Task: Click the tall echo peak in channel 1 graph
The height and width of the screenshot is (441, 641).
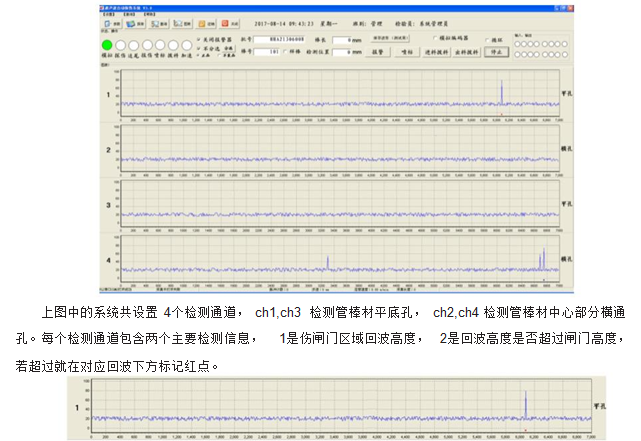Action: [502, 92]
